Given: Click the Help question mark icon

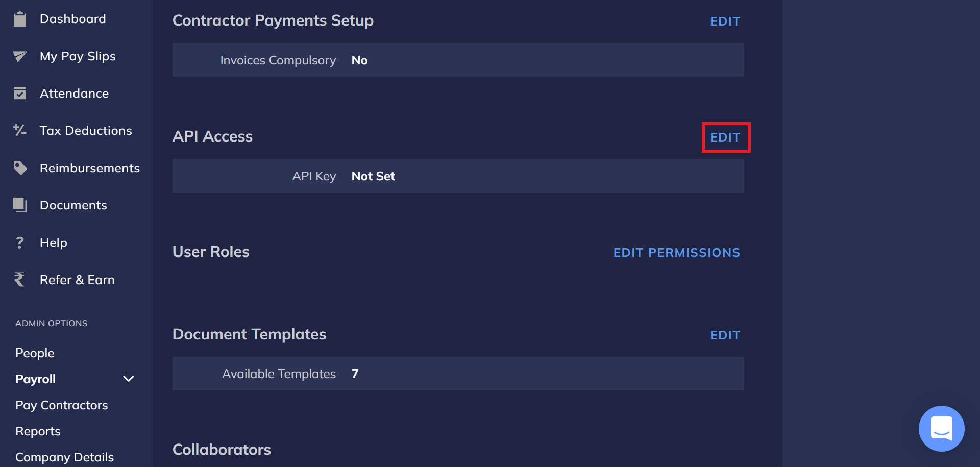Looking at the screenshot, I should (20, 243).
